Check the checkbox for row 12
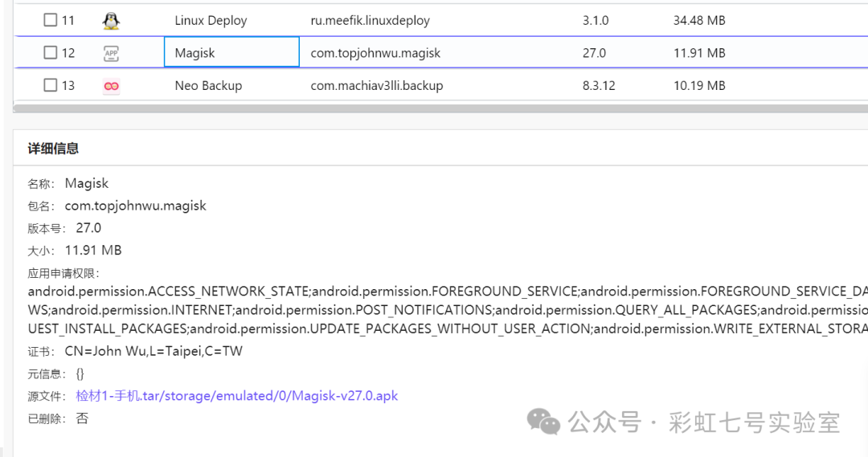 51,52
